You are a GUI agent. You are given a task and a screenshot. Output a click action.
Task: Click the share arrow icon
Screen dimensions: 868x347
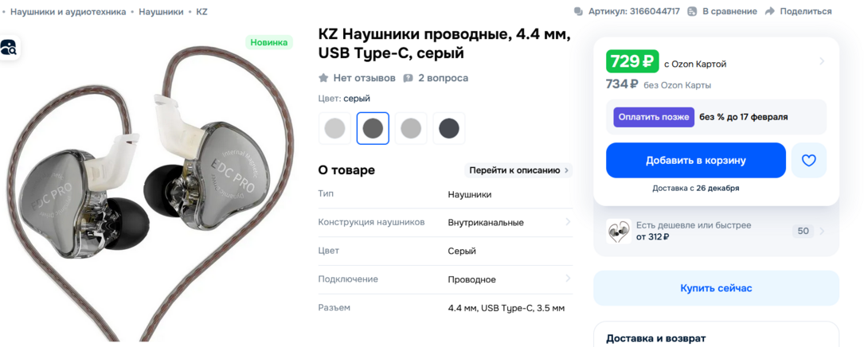click(770, 11)
